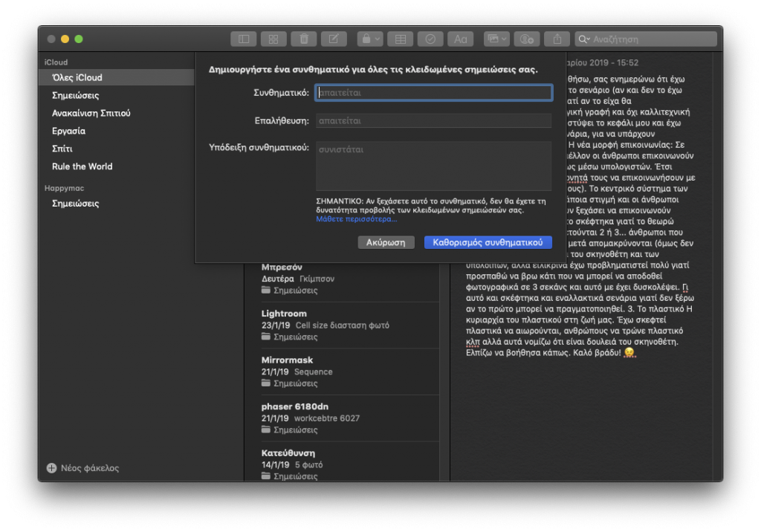Toggle the folders sidebar button

[244, 39]
